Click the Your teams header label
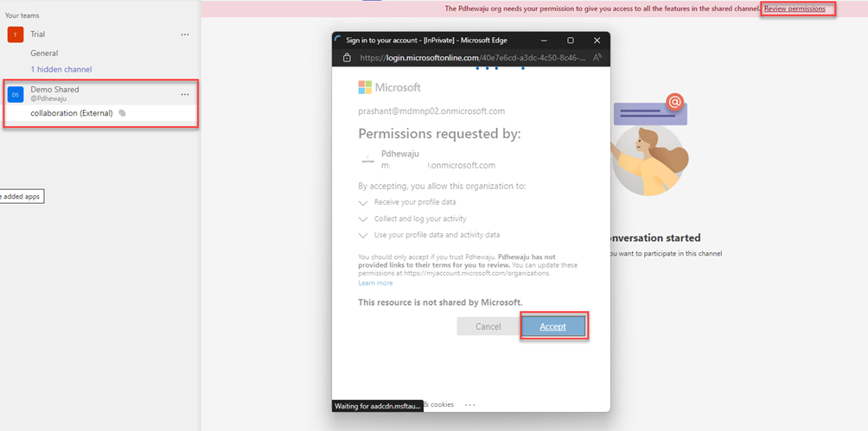 [22, 16]
